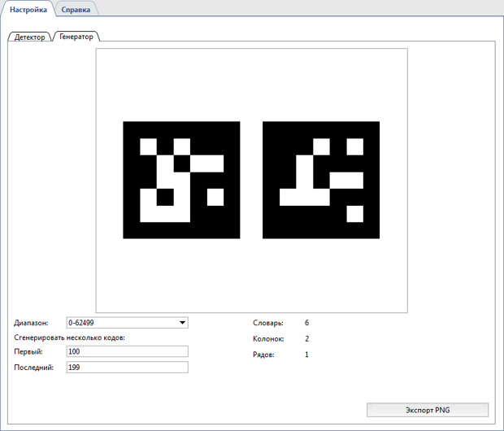Open the Справка tab
This screenshot has width=504, height=431.
[76, 9]
